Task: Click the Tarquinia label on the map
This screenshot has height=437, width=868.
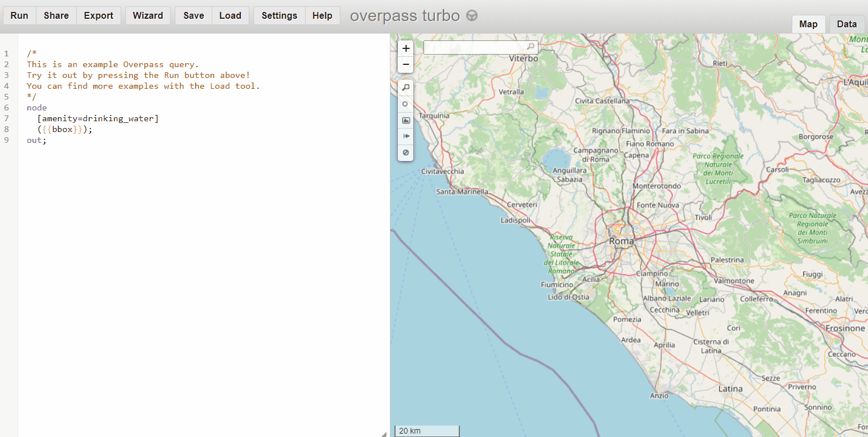Action: tap(434, 116)
